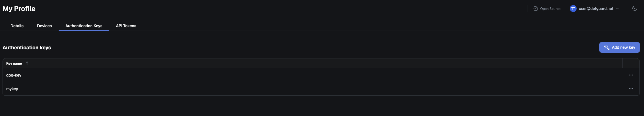
Task: Click the Open Source license icon
Action: coord(535,9)
